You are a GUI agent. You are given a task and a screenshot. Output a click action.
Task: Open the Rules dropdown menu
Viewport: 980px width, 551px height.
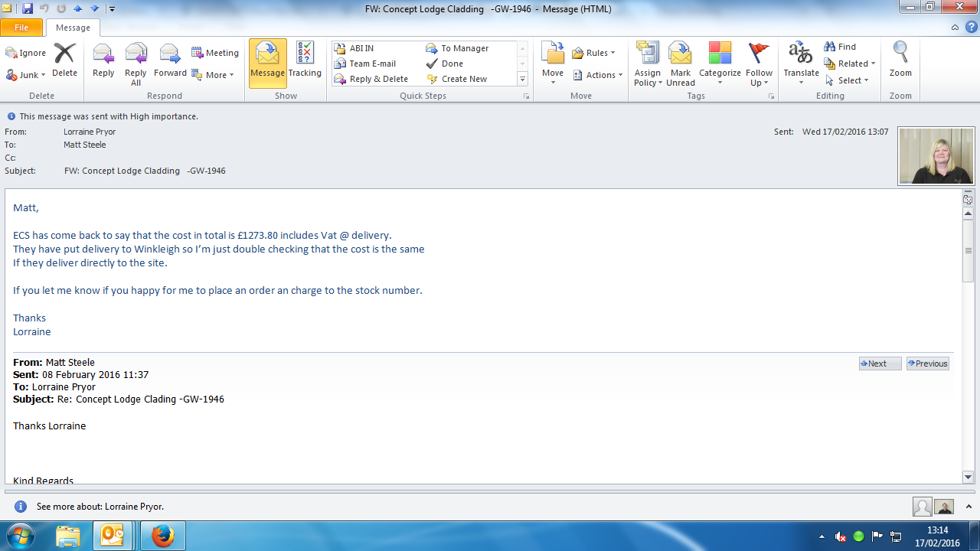click(594, 53)
